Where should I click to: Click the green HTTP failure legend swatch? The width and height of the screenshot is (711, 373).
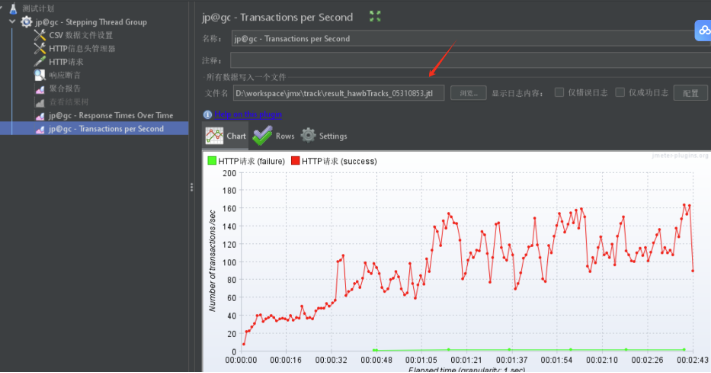[212, 161]
